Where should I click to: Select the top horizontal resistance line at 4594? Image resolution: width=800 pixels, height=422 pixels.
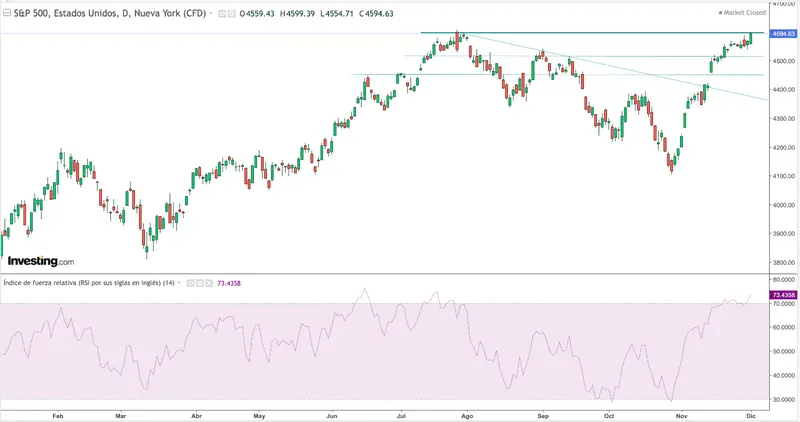tap(592, 33)
